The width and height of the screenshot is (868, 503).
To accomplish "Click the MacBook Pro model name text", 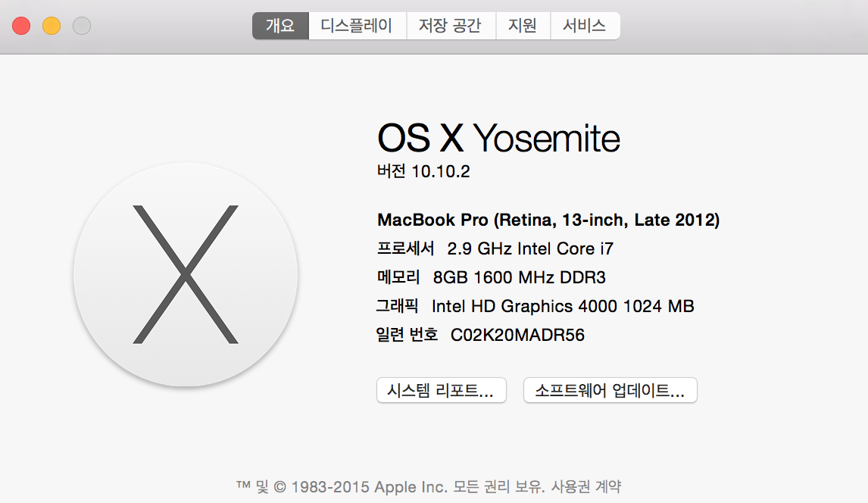I will pos(548,220).
